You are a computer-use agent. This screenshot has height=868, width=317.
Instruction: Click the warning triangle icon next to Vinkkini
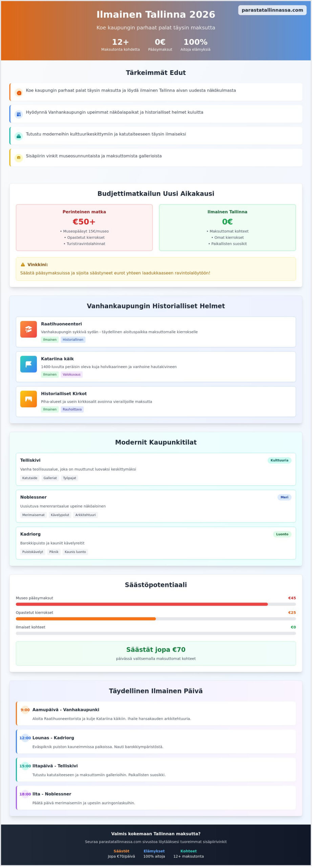pyautogui.click(x=23, y=265)
